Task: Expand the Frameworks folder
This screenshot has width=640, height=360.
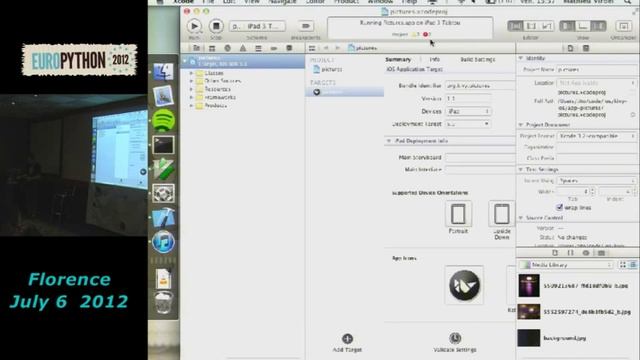Action: pos(191,97)
